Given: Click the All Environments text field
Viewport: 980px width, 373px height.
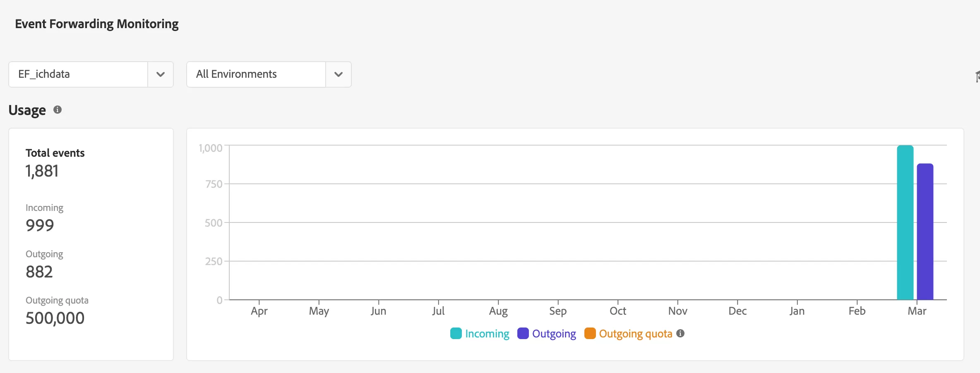Looking at the screenshot, I should coord(256,74).
